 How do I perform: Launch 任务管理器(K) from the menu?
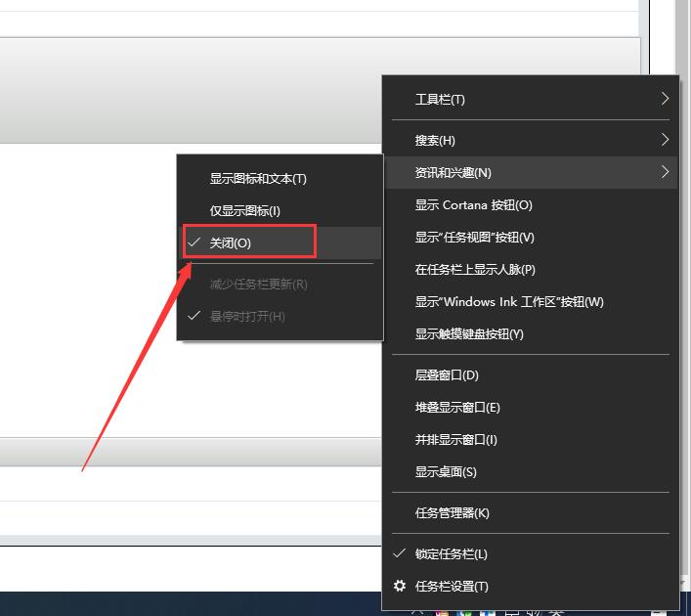tap(452, 513)
